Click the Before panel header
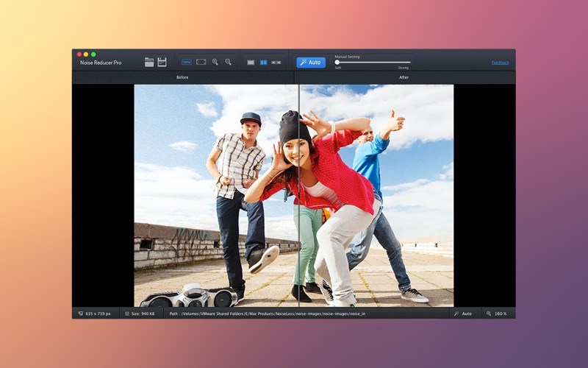The image size is (588, 368). (182, 77)
